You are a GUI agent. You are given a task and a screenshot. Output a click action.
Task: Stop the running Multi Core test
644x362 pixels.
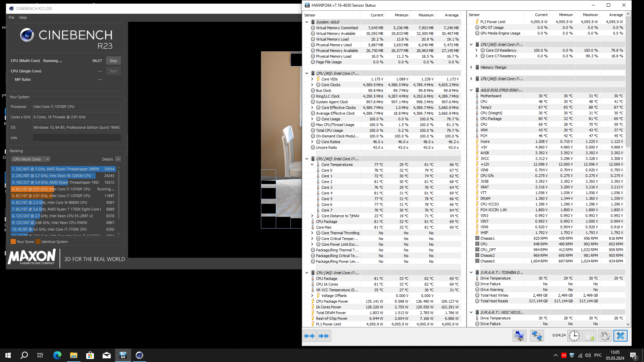113,61
